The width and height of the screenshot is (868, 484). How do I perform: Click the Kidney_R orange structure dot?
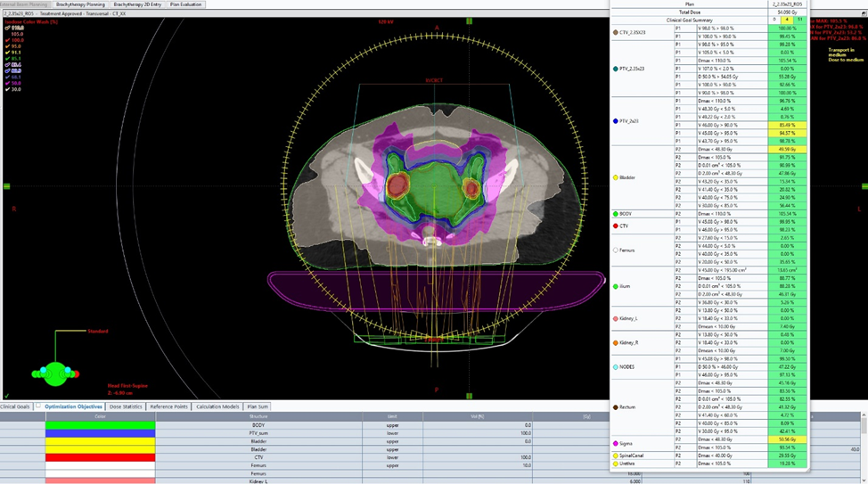[614, 342]
